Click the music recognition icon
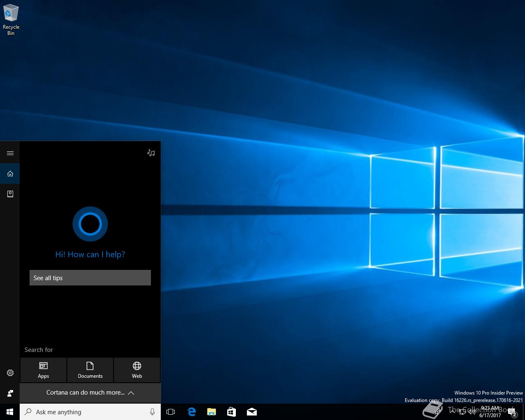This screenshot has height=420, width=525. [x=151, y=153]
